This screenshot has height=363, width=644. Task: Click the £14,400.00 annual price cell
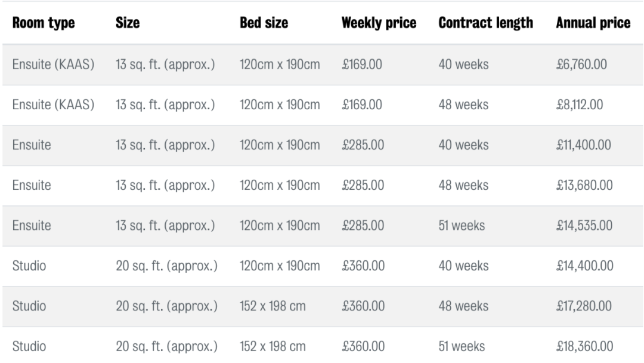(584, 266)
